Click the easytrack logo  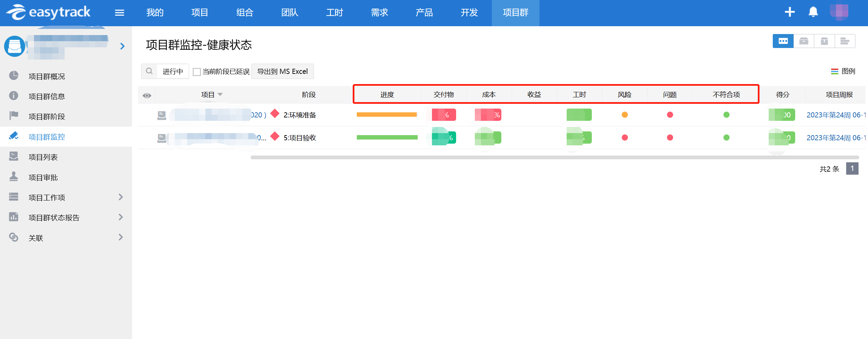pyautogui.click(x=48, y=12)
